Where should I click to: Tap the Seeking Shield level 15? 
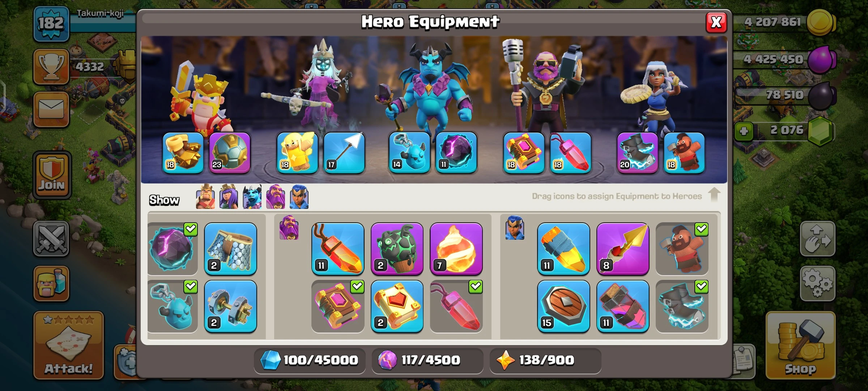pyautogui.click(x=563, y=306)
